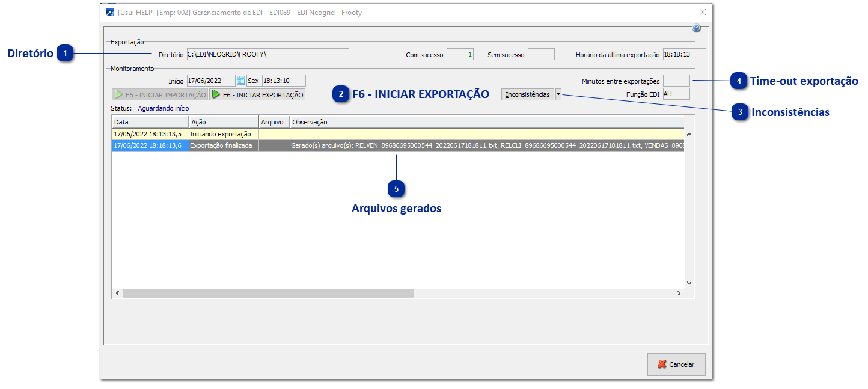Viewport: 868px width, 389px height.
Task: Expand options next to Inconsistências button
Action: (558, 94)
